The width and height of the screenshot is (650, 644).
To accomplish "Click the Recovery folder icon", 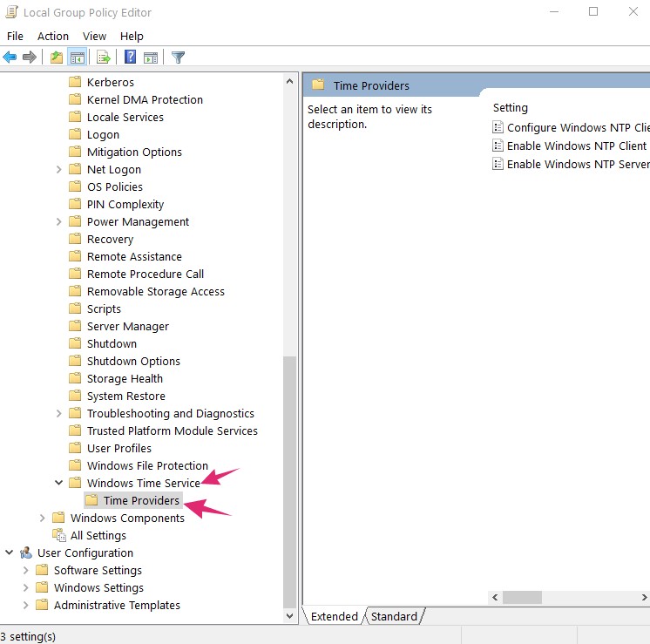I will 75,239.
